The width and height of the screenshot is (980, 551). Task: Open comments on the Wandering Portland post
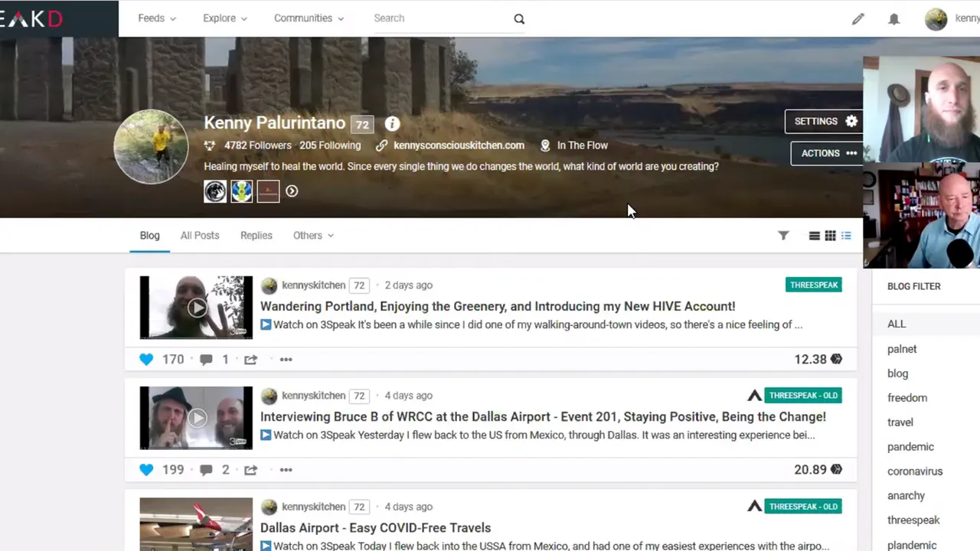coord(206,359)
